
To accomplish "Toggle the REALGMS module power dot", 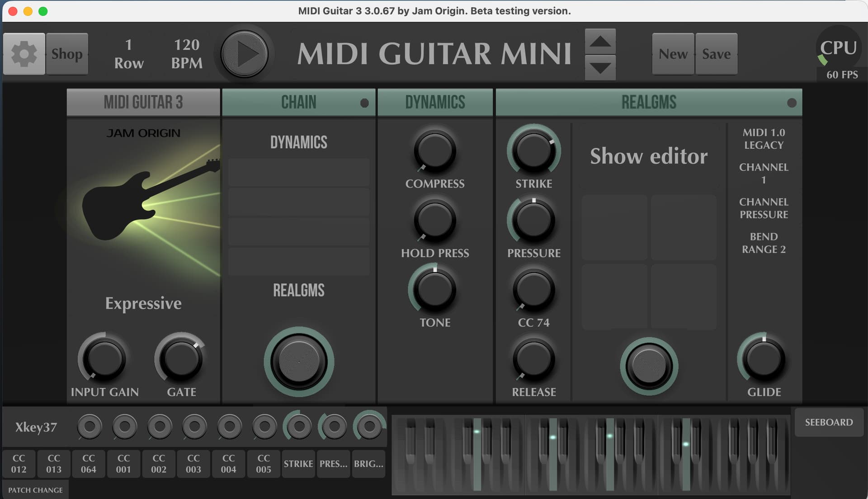I will pyautogui.click(x=792, y=103).
